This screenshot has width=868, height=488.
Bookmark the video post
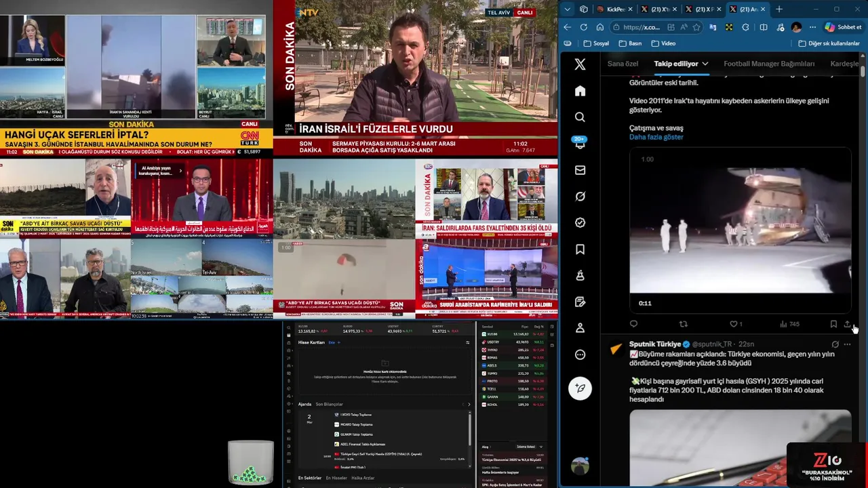click(x=833, y=324)
